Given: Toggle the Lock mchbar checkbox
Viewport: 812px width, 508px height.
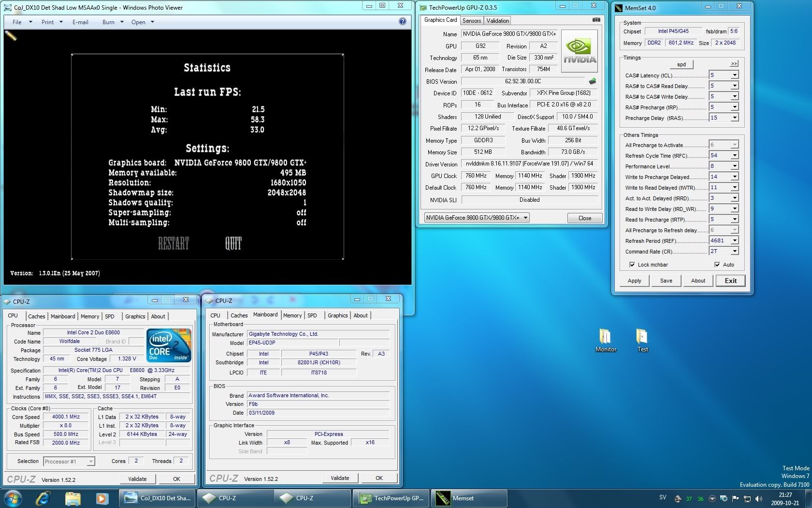Looking at the screenshot, I should coord(632,265).
